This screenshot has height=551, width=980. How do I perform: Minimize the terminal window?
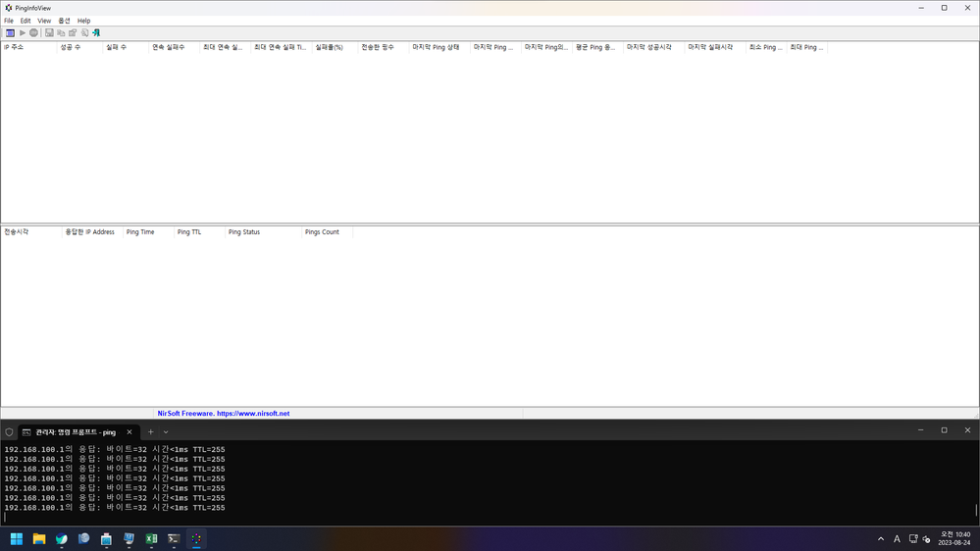pyautogui.click(x=920, y=430)
